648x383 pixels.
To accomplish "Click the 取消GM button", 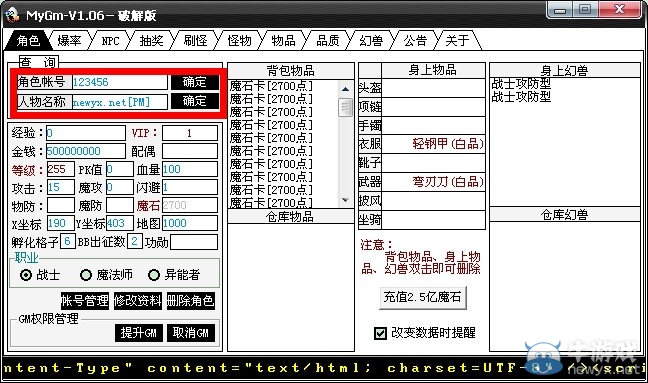I will (x=191, y=333).
